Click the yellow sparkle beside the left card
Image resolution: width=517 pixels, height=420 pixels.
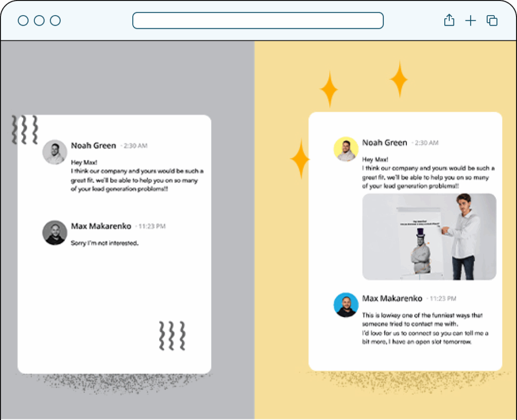click(x=300, y=159)
